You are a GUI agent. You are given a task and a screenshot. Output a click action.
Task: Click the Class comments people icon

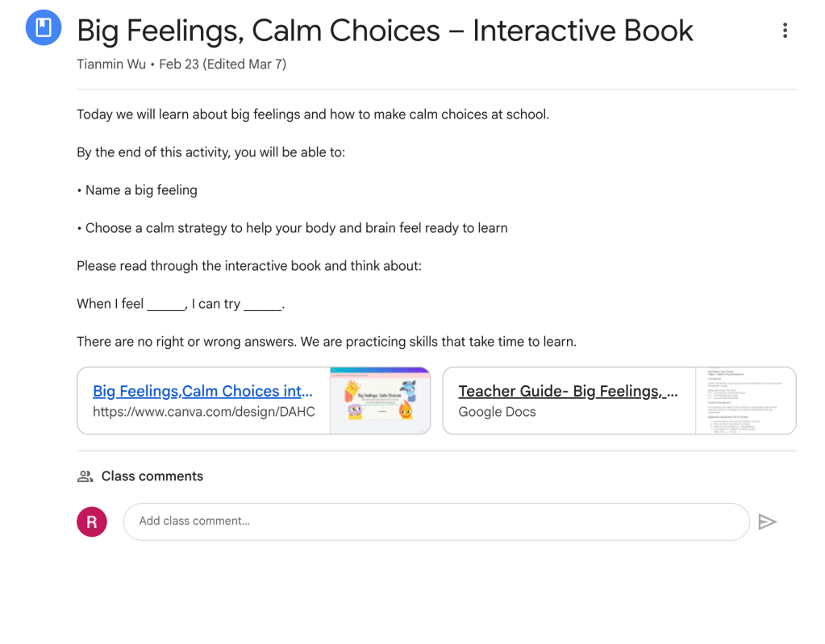pyautogui.click(x=85, y=476)
